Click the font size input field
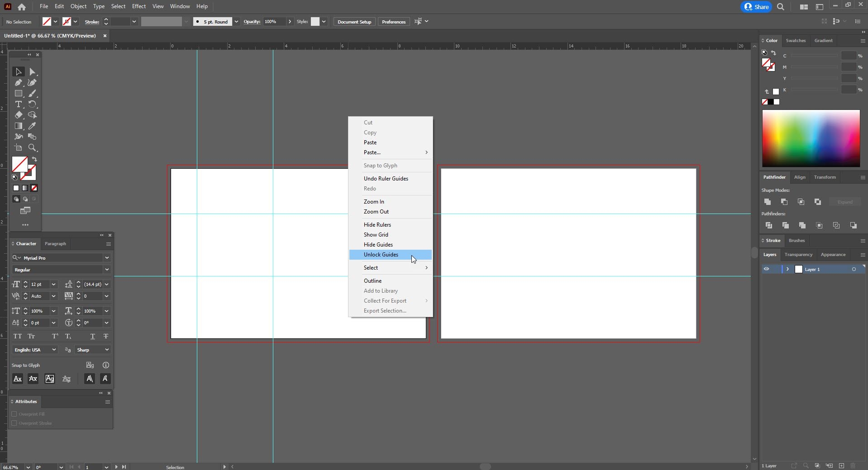The height and width of the screenshot is (470, 868). click(39, 285)
